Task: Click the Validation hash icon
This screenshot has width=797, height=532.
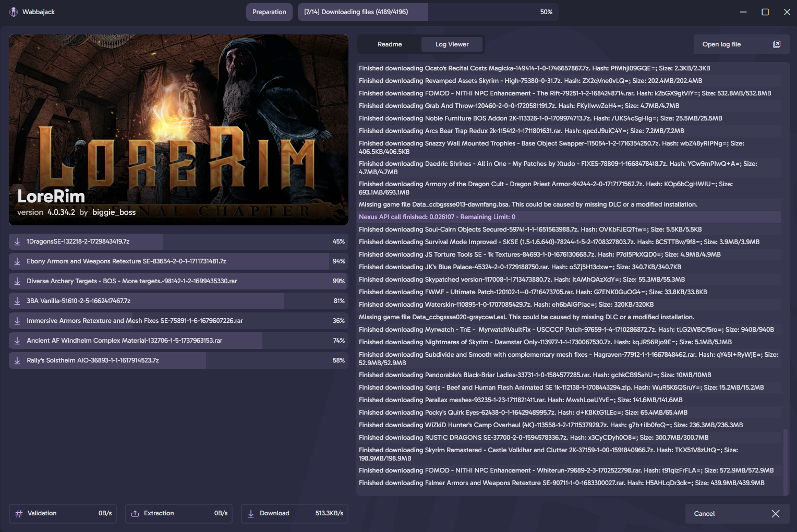Action: pos(19,514)
